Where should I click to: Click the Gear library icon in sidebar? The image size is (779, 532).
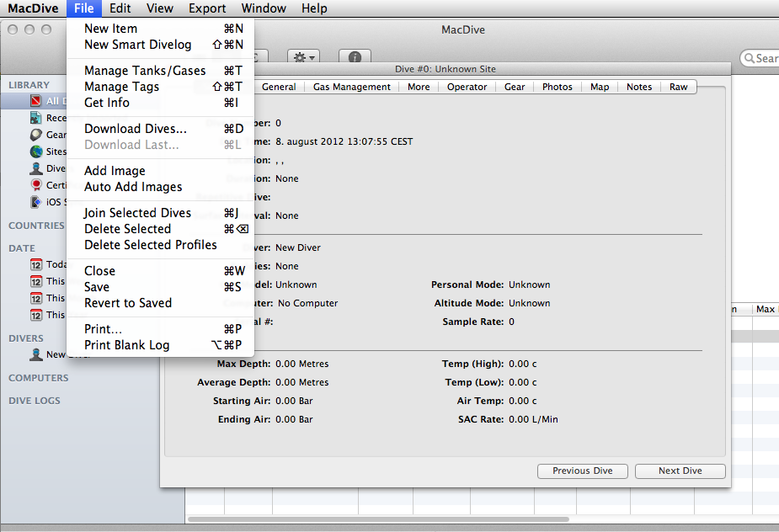[x=36, y=135]
